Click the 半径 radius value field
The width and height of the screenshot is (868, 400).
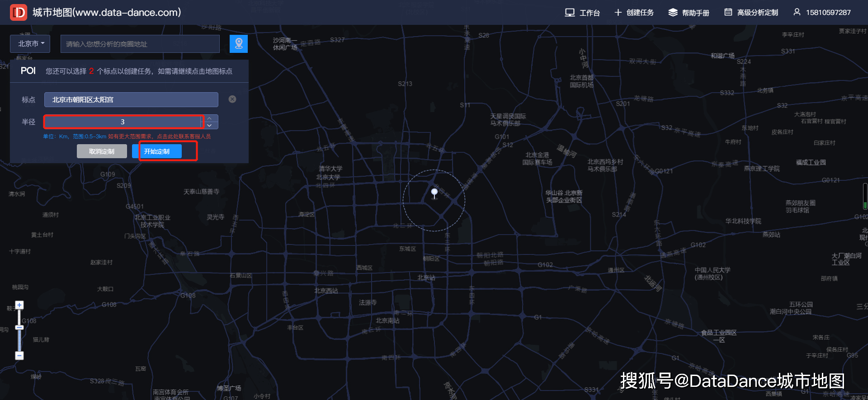(123, 122)
